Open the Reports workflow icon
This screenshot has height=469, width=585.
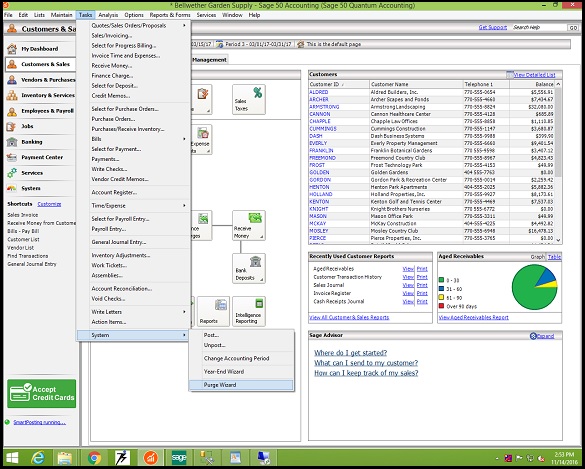(x=213, y=311)
